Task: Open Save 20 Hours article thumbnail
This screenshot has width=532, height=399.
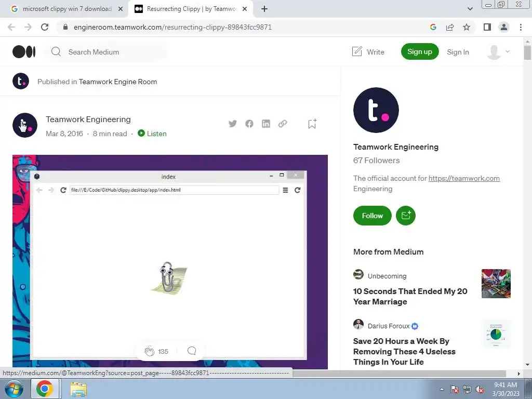Action: click(x=496, y=334)
